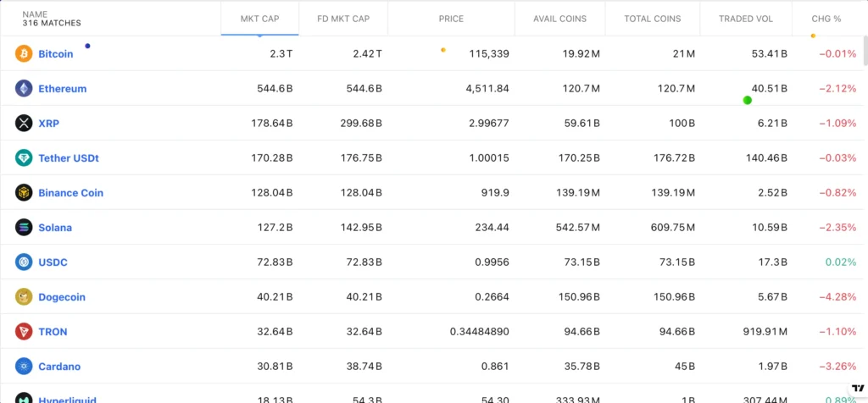Sort by AVAIL COINS column header

coord(559,19)
